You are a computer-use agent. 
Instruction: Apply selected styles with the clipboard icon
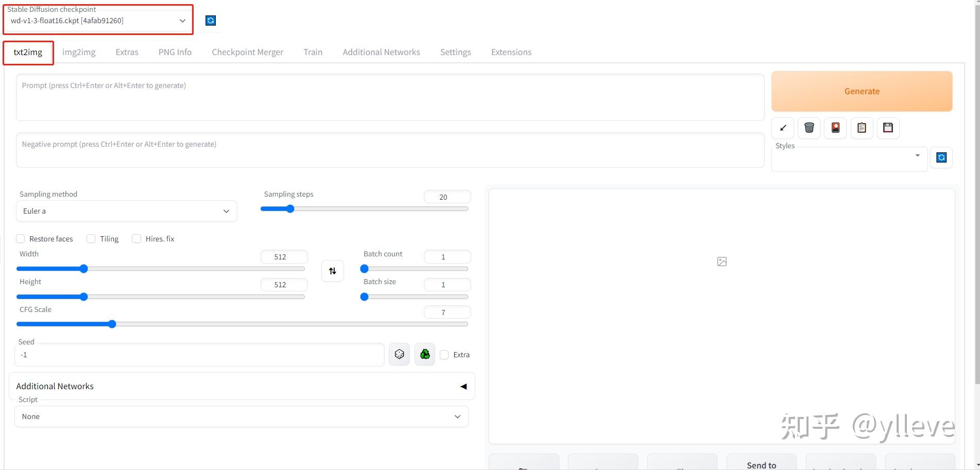coord(862,128)
